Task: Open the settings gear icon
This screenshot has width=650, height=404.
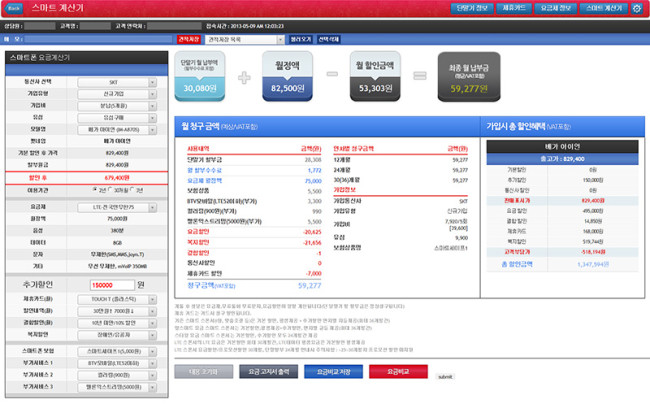Action: pyautogui.click(x=637, y=9)
